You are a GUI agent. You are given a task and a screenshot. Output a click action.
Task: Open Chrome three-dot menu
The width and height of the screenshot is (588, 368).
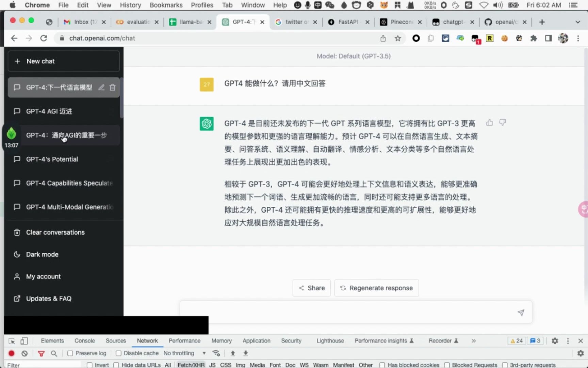point(578,38)
